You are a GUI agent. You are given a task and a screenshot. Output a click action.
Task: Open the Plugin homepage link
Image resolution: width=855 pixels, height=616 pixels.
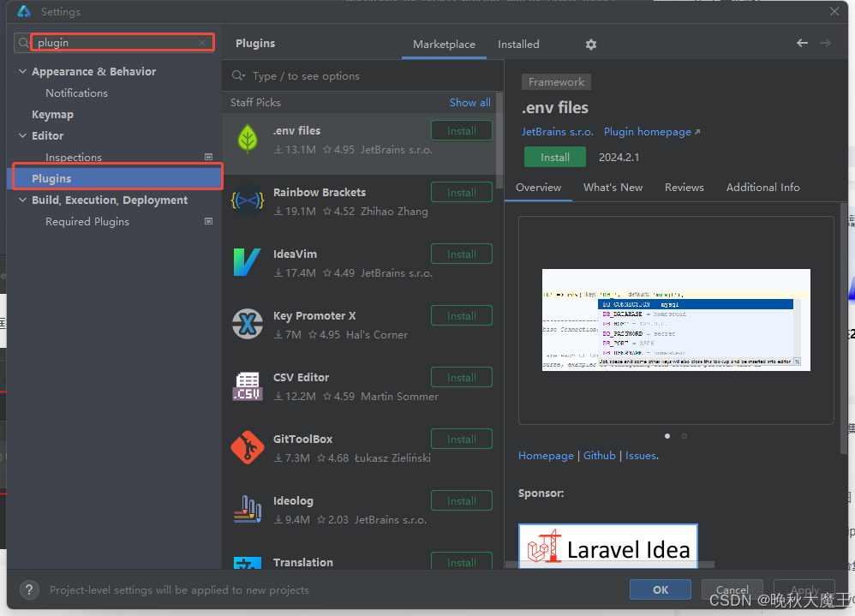click(x=651, y=132)
